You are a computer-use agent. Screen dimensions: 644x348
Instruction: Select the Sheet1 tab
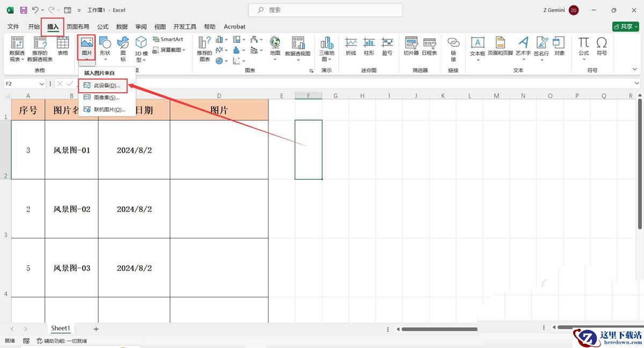tap(61, 329)
